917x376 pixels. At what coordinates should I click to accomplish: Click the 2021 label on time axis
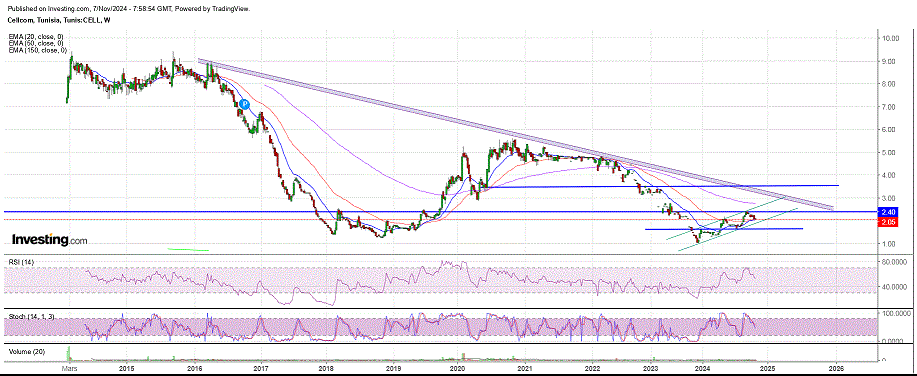click(525, 368)
